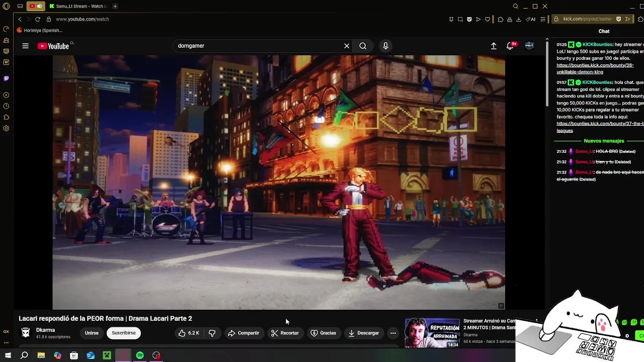Click Gracias thanks button

[x=323, y=333]
